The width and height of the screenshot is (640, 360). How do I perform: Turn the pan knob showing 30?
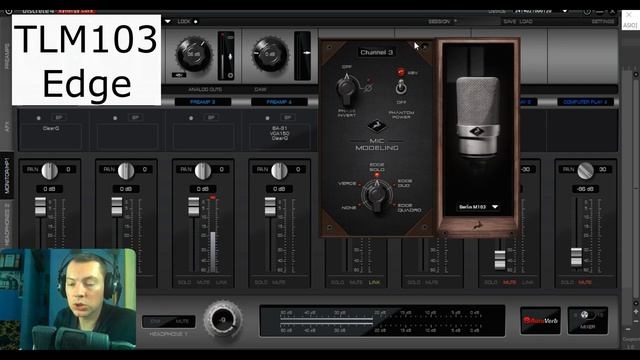(x=585, y=170)
